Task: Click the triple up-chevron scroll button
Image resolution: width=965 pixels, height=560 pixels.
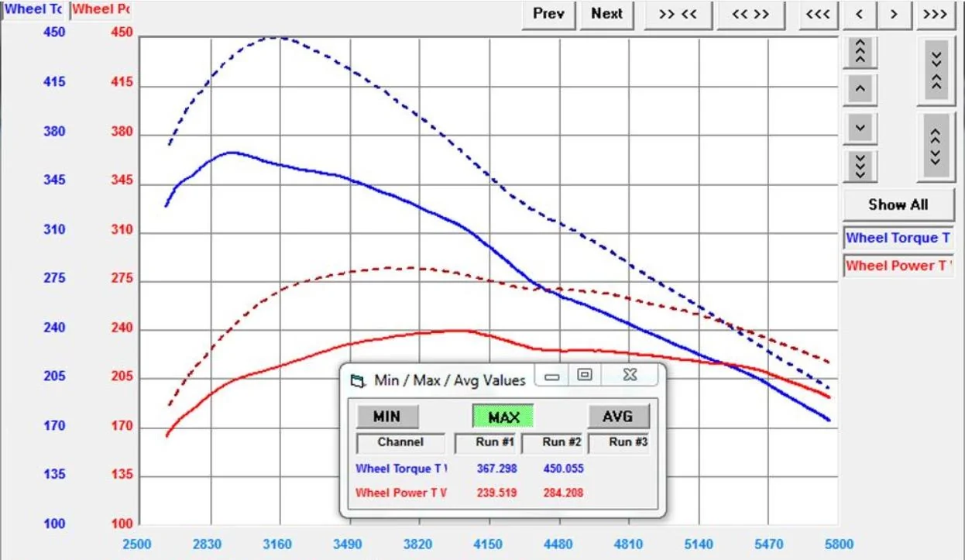Action: (x=860, y=52)
